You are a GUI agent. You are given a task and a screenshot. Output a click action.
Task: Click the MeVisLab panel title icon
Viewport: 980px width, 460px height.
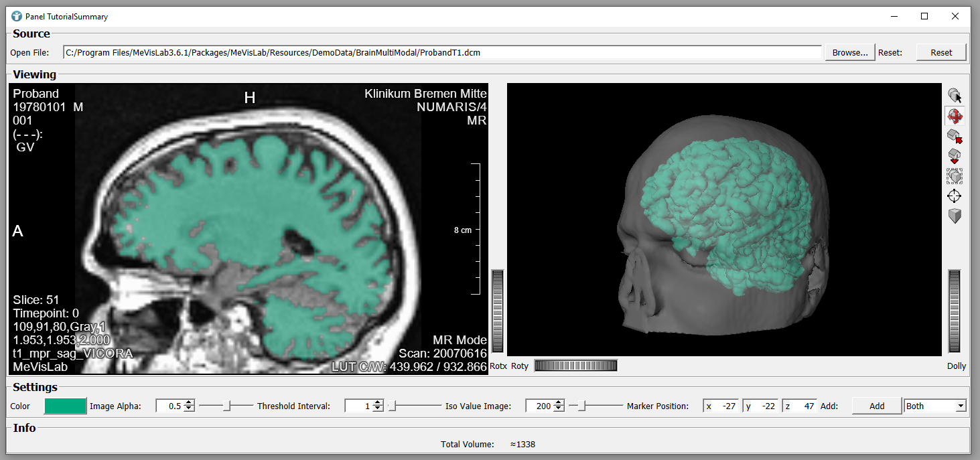point(17,16)
